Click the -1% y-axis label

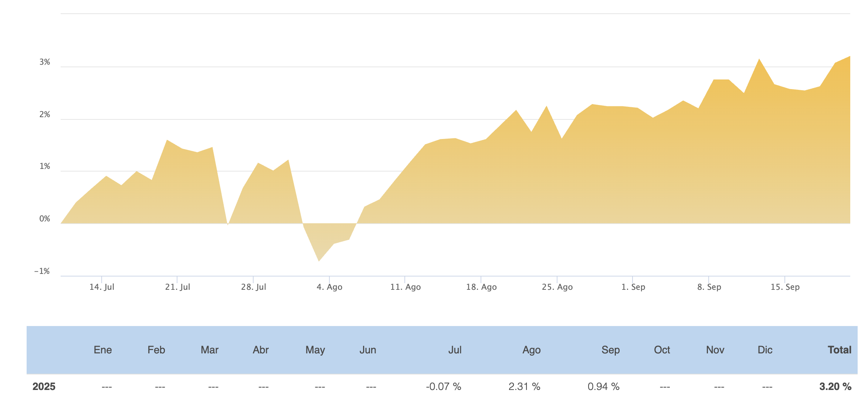tap(42, 271)
